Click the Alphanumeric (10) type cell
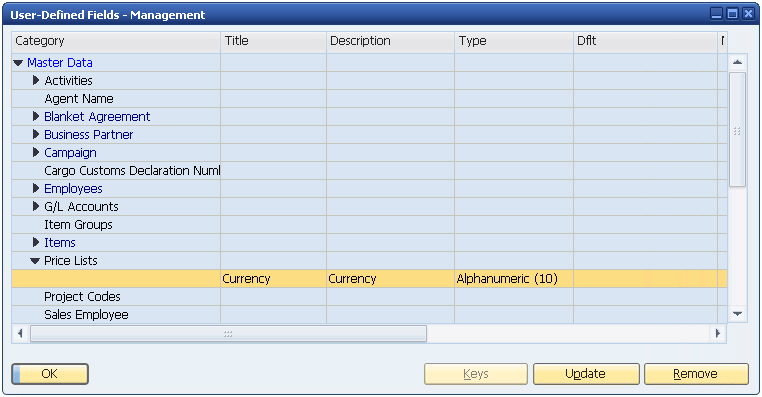The height and width of the screenshot is (397, 762). coord(514,278)
